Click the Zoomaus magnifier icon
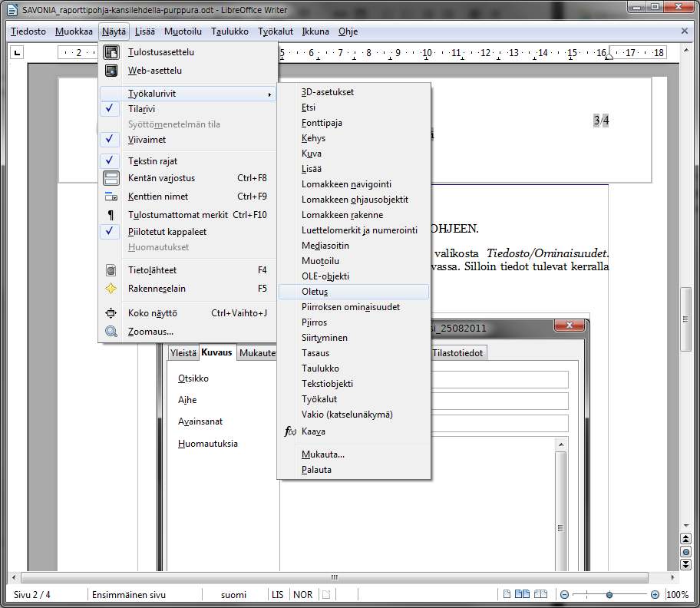 [x=111, y=332]
